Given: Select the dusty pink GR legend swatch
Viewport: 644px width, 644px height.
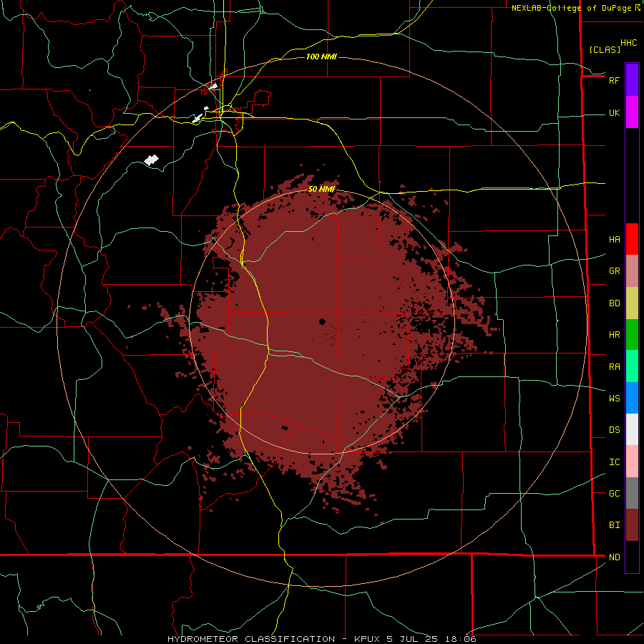Looking at the screenshot, I should pos(632,271).
